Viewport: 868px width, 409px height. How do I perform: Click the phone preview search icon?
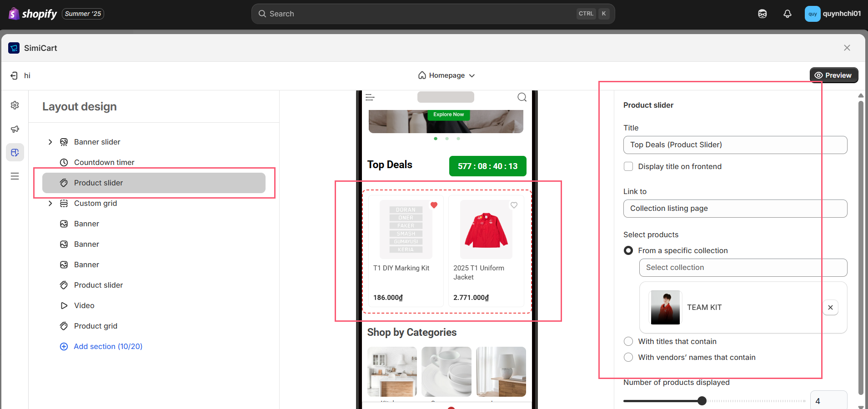point(522,97)
